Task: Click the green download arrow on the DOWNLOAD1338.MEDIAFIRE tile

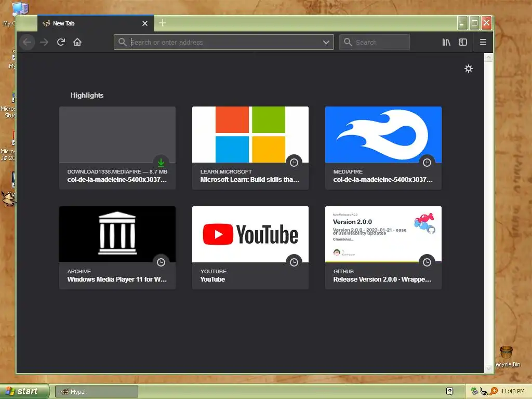Action: (161, 163)
